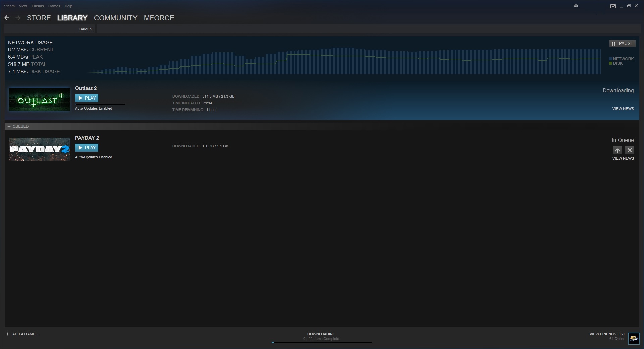
Task: Open View Friends List
Action: 607,334
